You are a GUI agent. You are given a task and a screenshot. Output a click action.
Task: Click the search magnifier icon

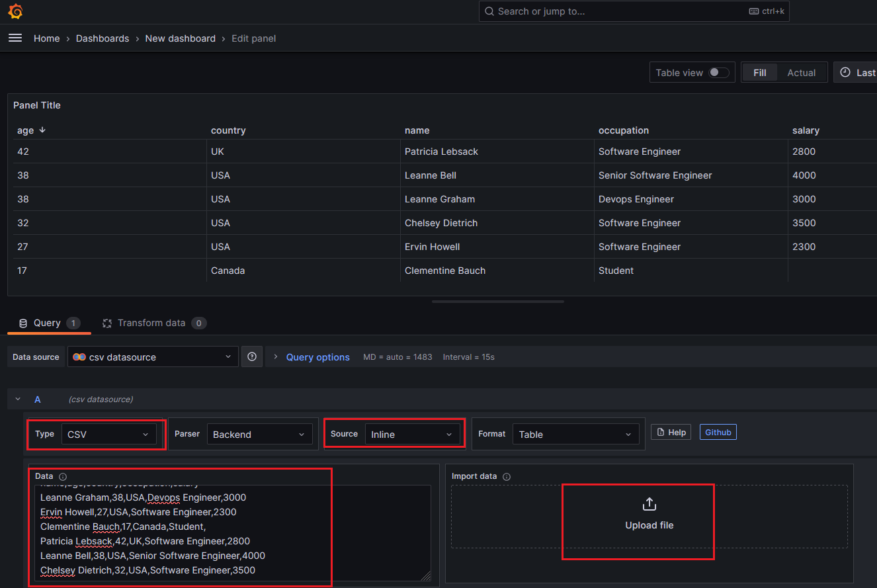pos(489,11)
